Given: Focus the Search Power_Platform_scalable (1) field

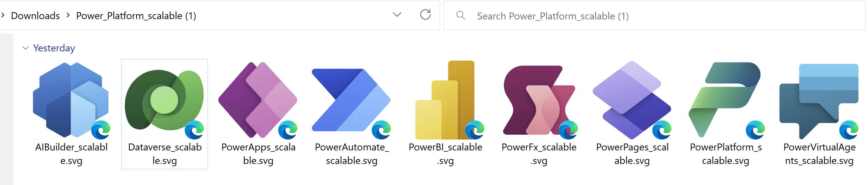Looking at the screenshot, I should pyautogui.click(x=654, y=15).
